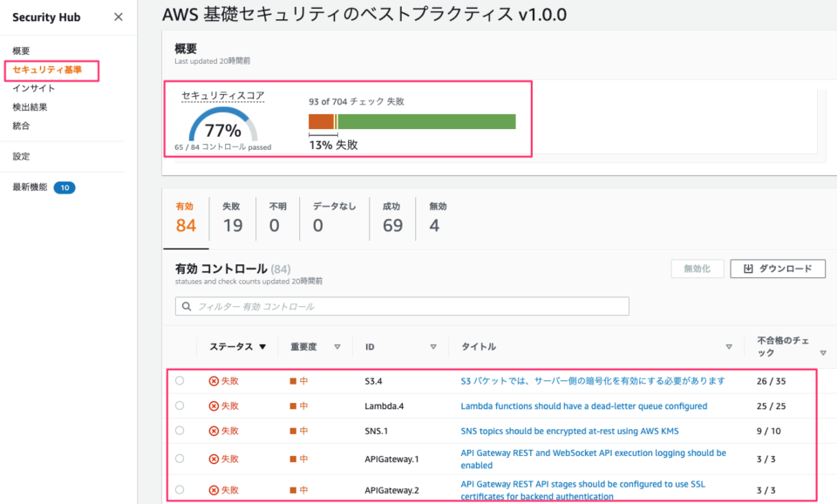Click the medium severity square in the APIGateway.1 row

(293, 460)
